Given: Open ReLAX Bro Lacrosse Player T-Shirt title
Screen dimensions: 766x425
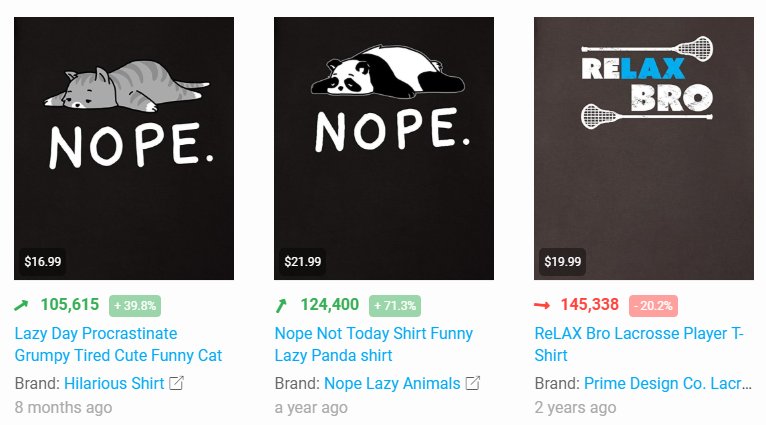Looking at the screenshot, I should point(639,344).
